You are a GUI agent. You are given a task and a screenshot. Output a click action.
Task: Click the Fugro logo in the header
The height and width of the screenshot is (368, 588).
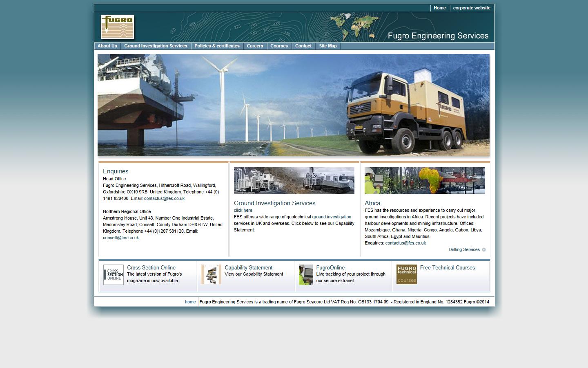point(117,27)
